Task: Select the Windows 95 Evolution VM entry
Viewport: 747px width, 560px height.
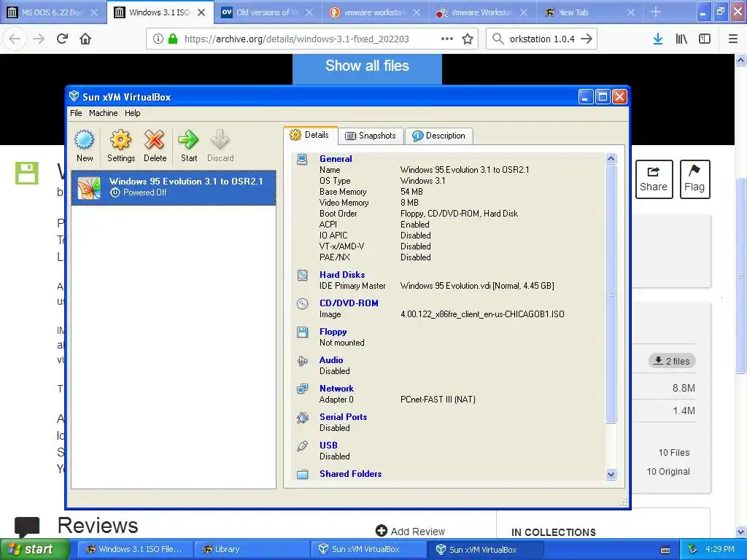Action: click(x=174, y=187)
